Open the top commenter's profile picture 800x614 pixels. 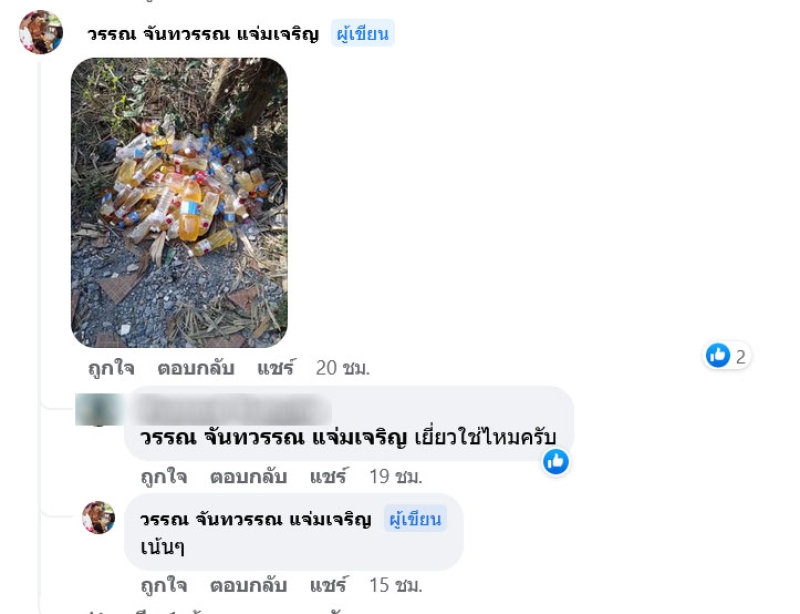tap(41, 32)
